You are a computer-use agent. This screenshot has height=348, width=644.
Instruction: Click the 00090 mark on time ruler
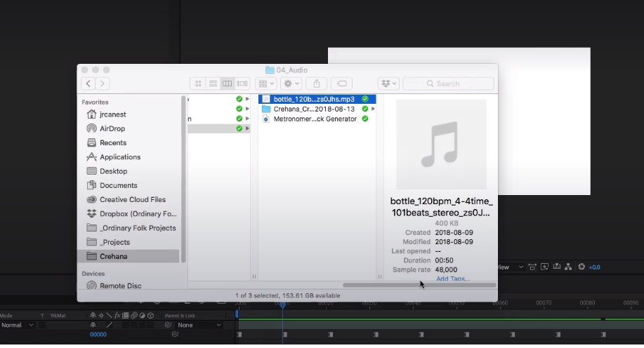tap(631, 303)
